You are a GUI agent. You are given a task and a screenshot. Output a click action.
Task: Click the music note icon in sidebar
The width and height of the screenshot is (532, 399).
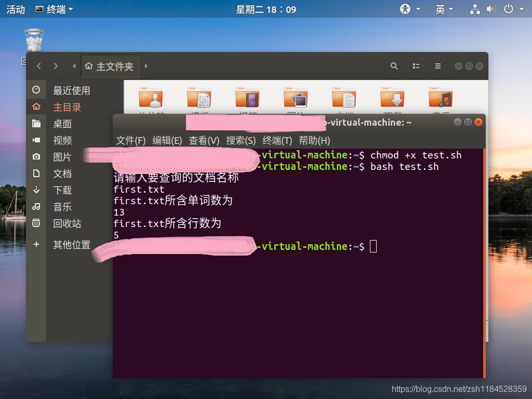(36, 207)
